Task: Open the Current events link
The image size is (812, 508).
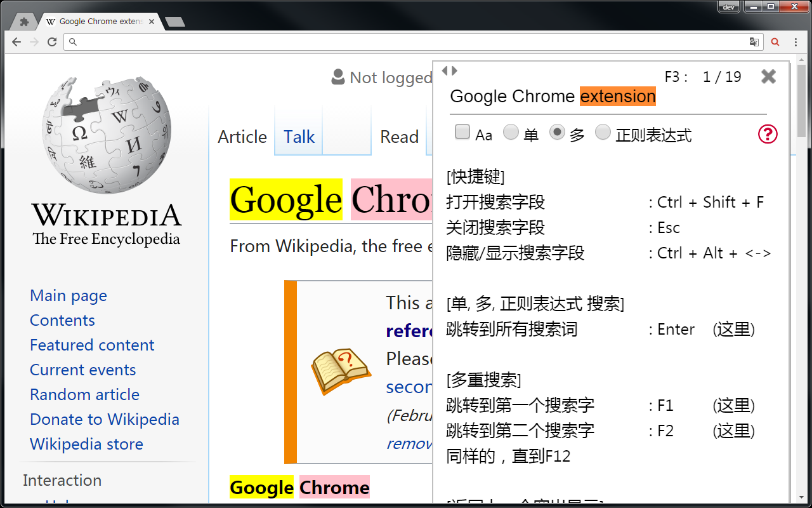Action: [x=83, y=370]
